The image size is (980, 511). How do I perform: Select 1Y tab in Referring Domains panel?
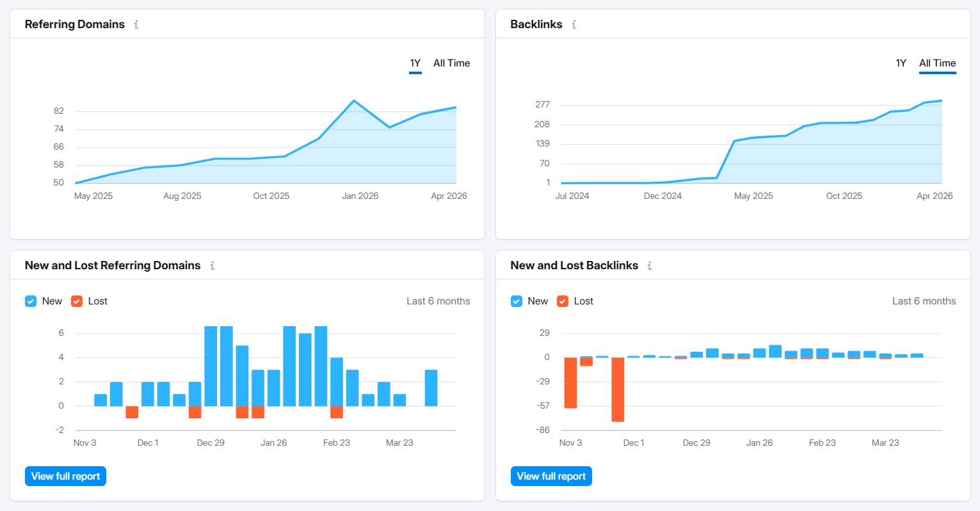(x=415, y=63)
